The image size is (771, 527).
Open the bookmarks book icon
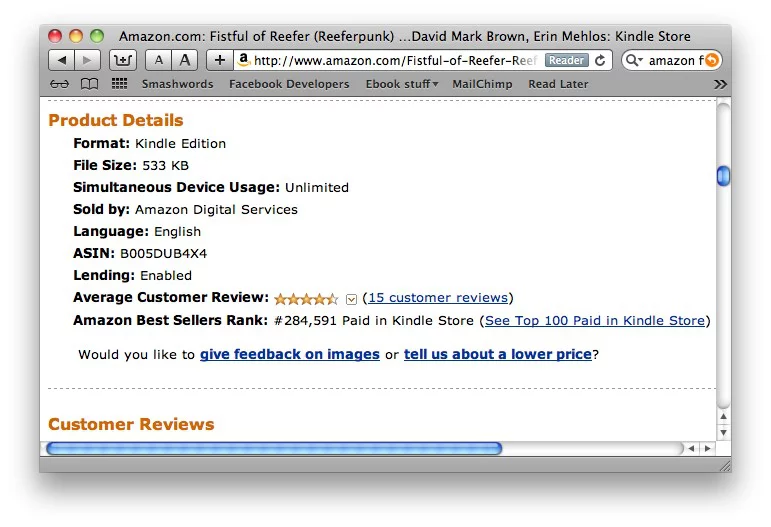(89, 84)
